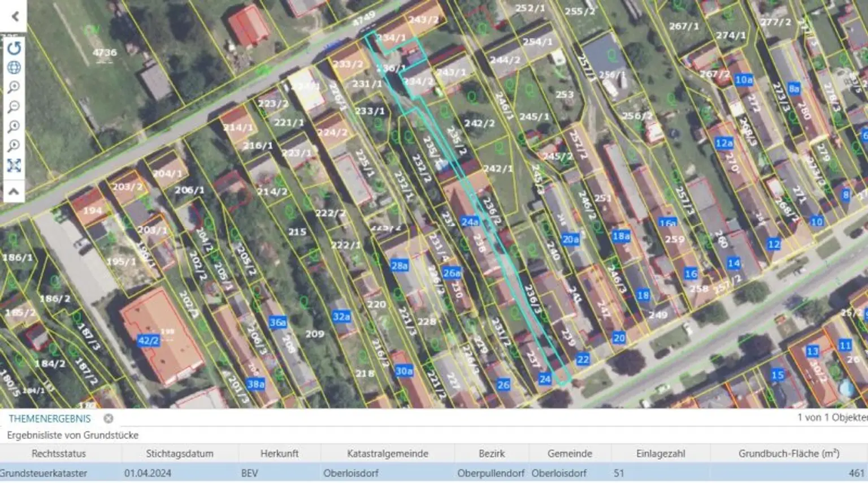Click the full extent arrows icon
The image size is (868, 483).
coord(14,166)
